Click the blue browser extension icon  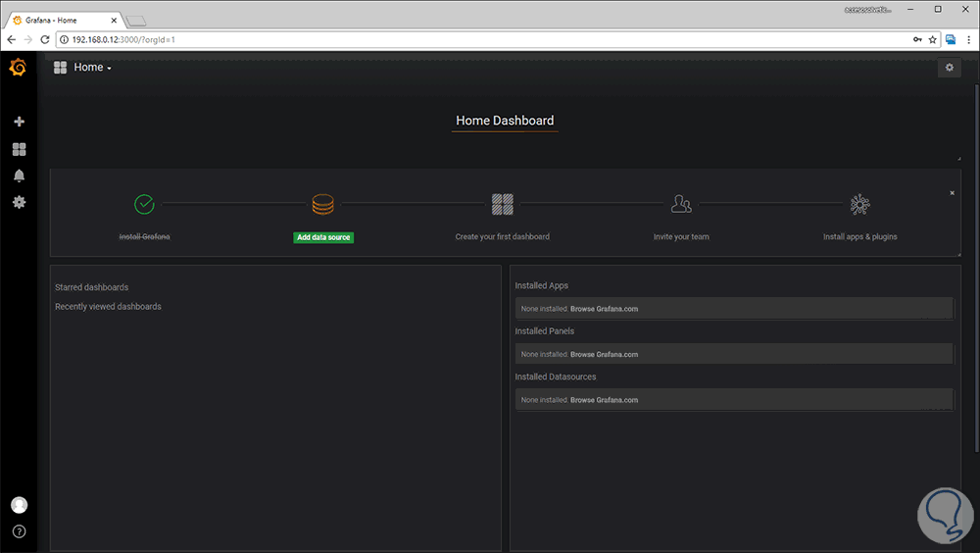[x=951, y=39]
